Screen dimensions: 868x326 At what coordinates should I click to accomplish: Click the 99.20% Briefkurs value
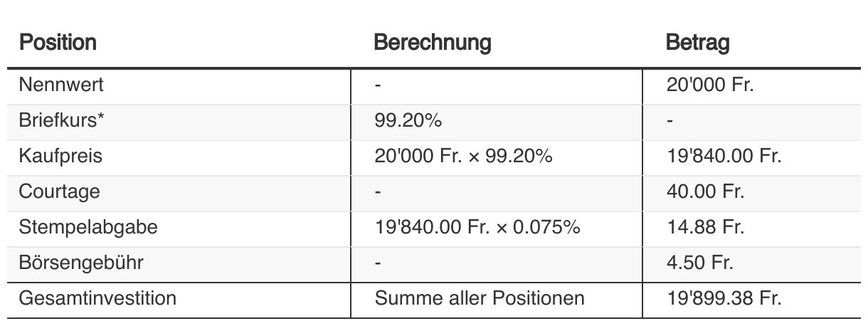(x=408, y=121)
